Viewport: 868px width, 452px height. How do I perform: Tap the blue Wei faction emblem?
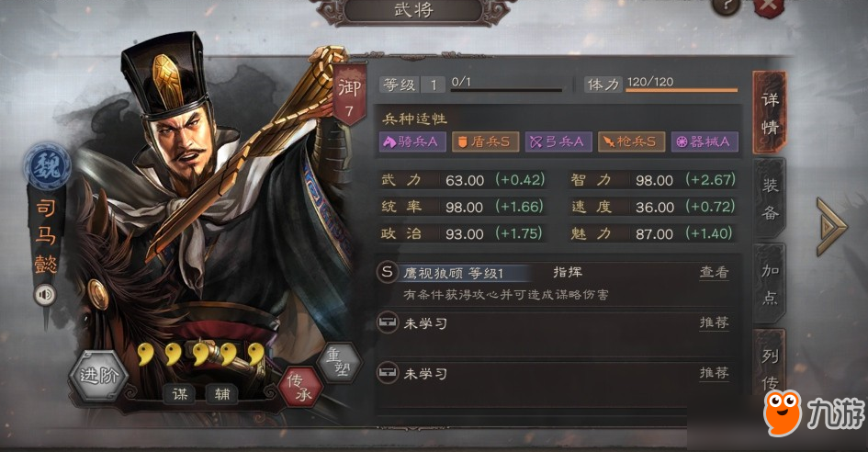click(47, 166)
